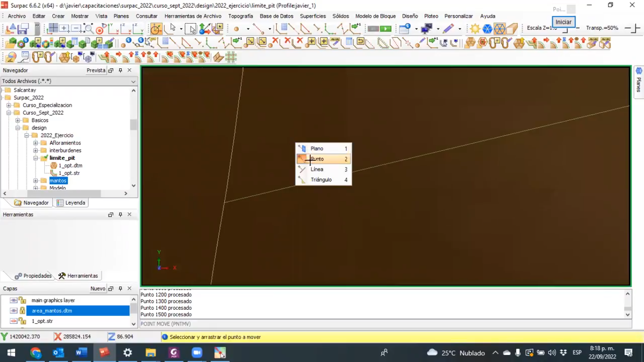Click the blue solid faces render icon

487,29
